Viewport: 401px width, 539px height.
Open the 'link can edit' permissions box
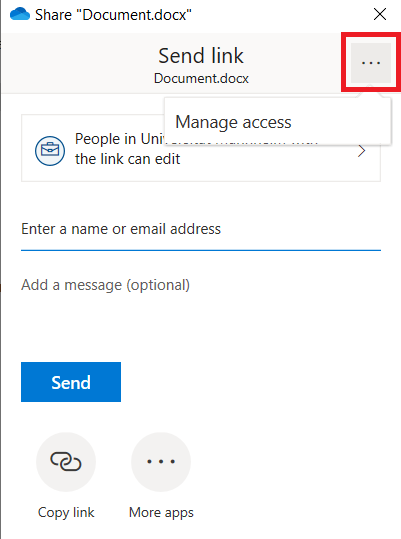(201, 148)
